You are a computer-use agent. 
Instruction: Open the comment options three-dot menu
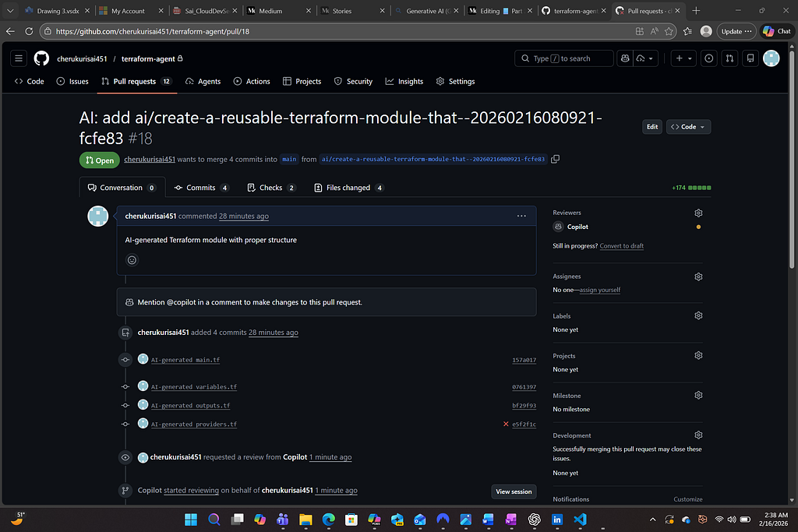[521, 217]
